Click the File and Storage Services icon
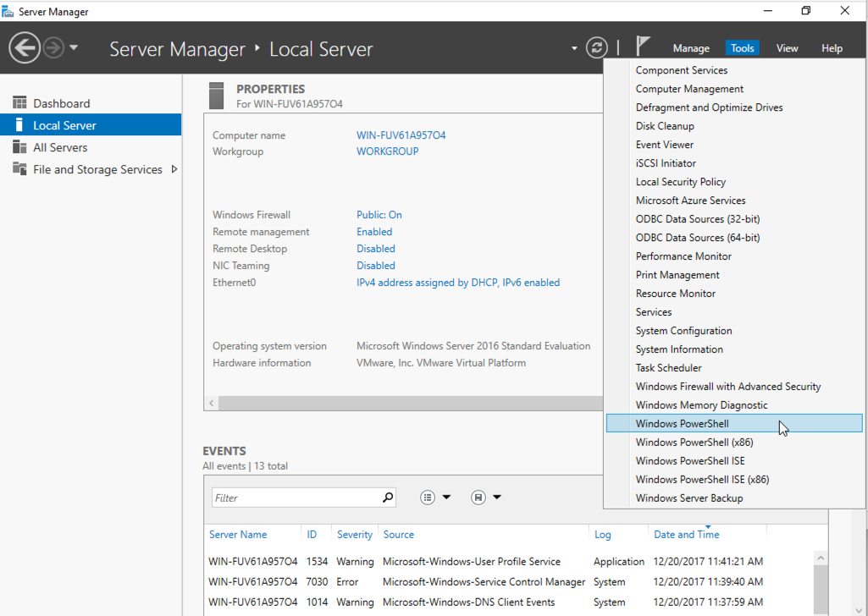 click(19, 169)
